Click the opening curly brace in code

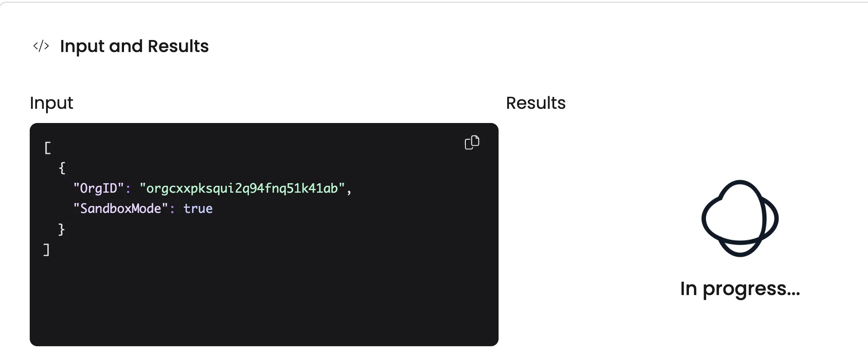(62, 168)
